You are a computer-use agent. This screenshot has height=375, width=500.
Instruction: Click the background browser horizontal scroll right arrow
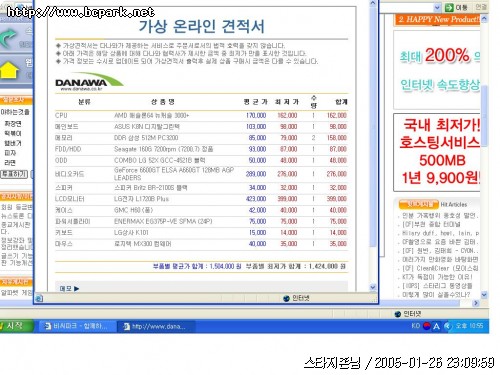pos(476,303)
